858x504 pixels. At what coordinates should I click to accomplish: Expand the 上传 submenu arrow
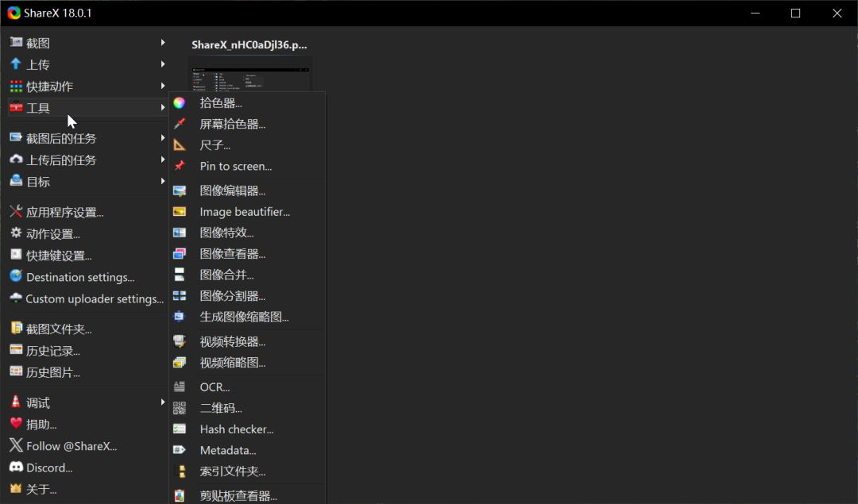163,64
